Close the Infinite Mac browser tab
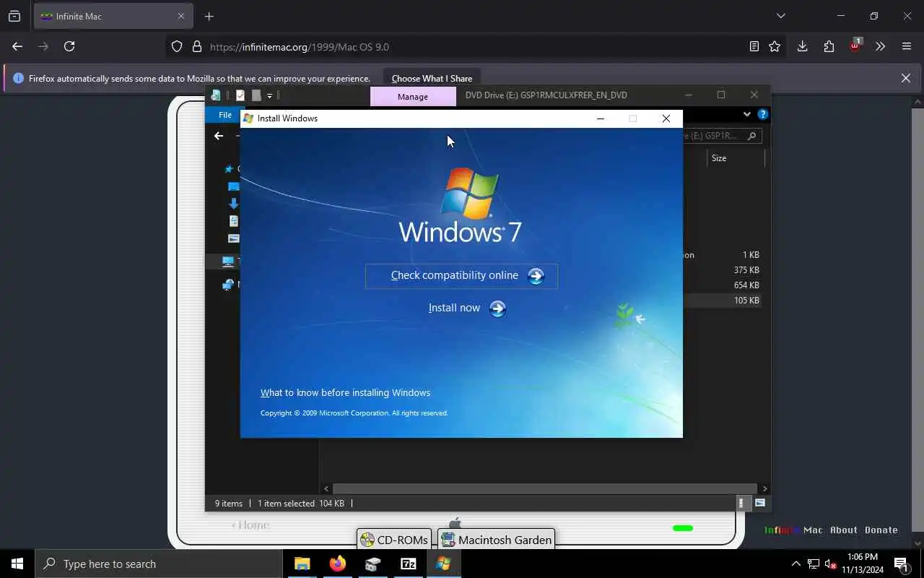Image resolution: width=924 pixels, height=578 pixels. [x=181, y=16]
